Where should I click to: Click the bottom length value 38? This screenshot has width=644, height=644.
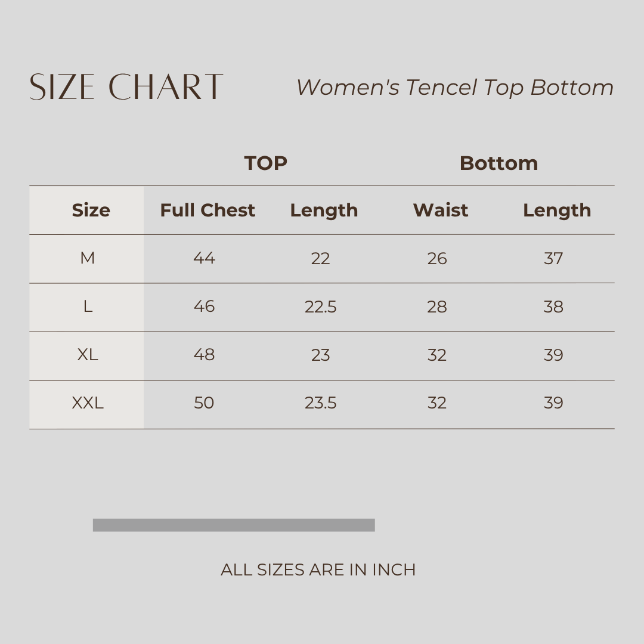(553, 306)
